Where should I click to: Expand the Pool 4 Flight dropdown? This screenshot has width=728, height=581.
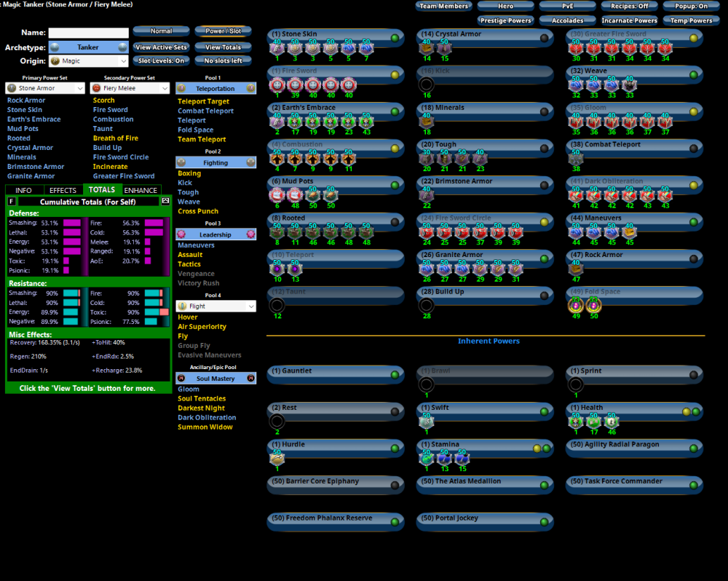(x=215, y=307)
